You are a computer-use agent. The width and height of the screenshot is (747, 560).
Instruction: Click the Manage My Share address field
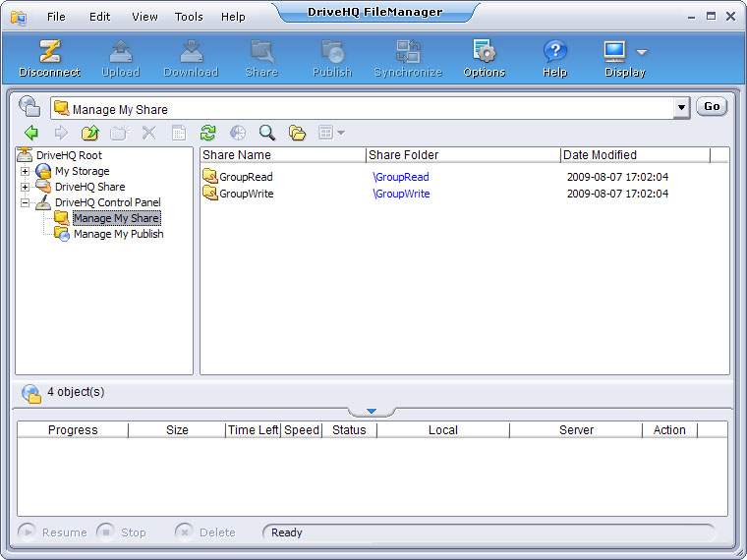(363, 109)
